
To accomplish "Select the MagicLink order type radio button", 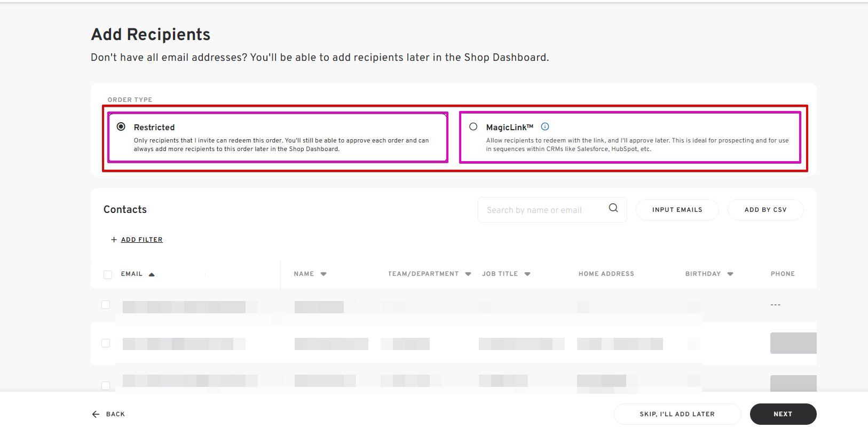I will (x=473, y=126).
